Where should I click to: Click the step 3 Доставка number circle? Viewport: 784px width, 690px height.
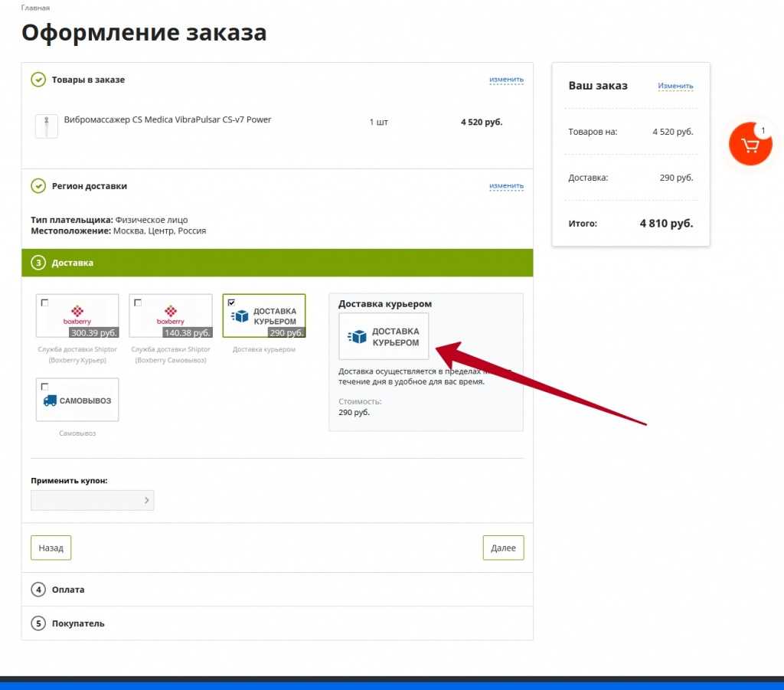coord(38,263)
